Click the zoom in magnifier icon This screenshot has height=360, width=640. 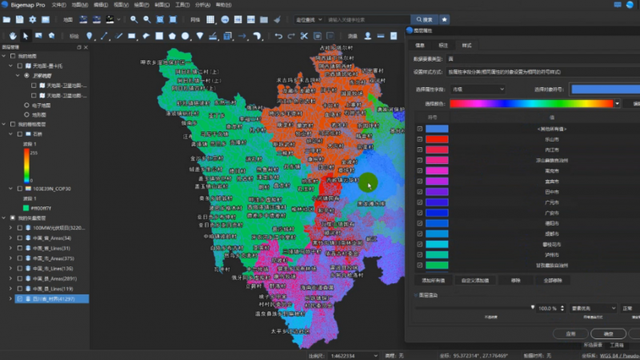134,19
